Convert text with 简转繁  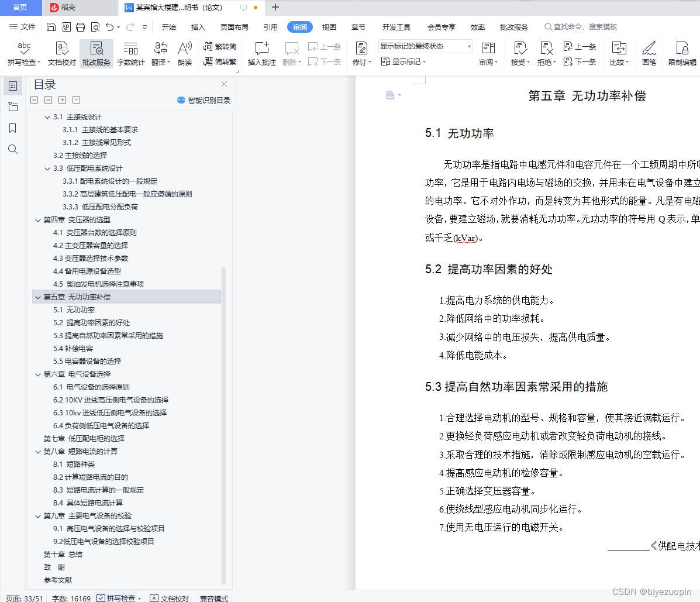pos(220,61)
